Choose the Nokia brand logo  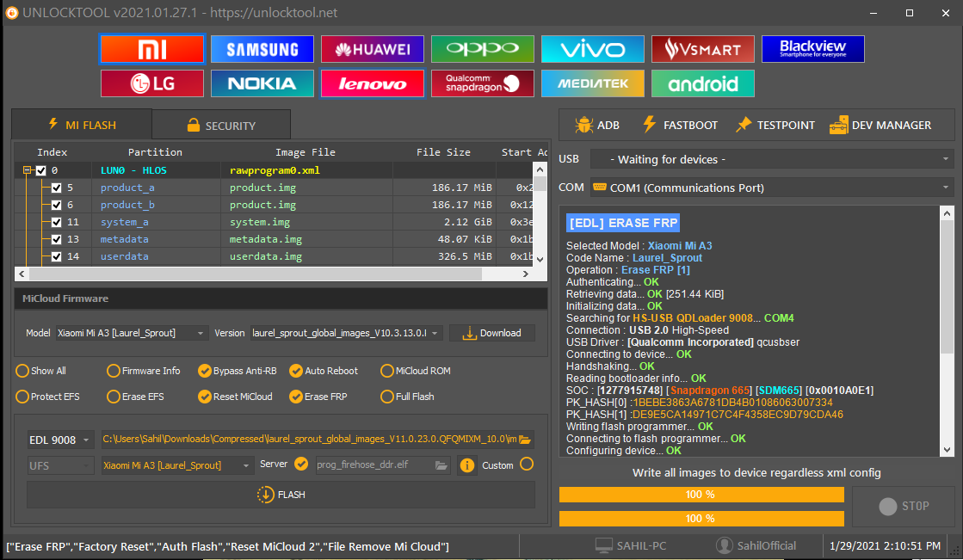click(x=262, y=83)
